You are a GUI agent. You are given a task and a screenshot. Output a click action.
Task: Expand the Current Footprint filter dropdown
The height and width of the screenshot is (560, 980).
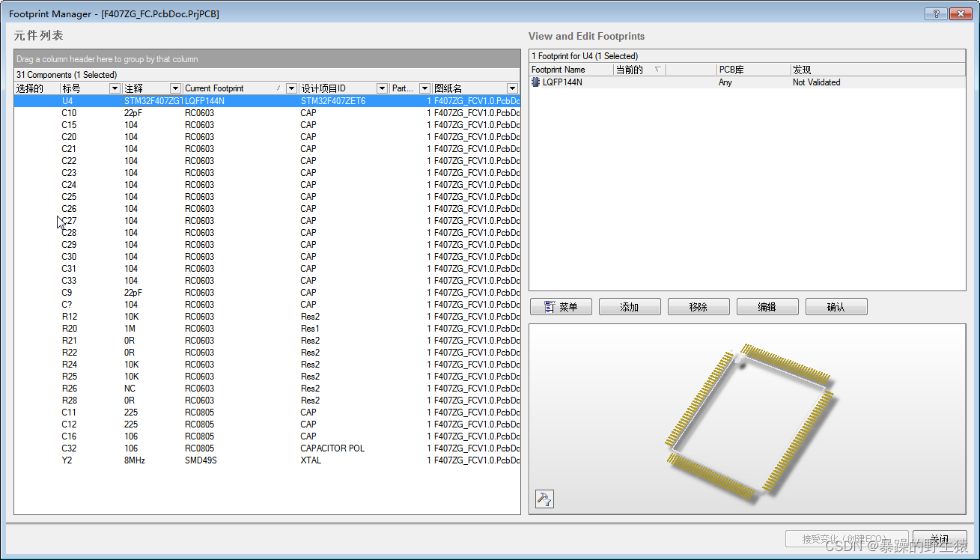(291, 88)
